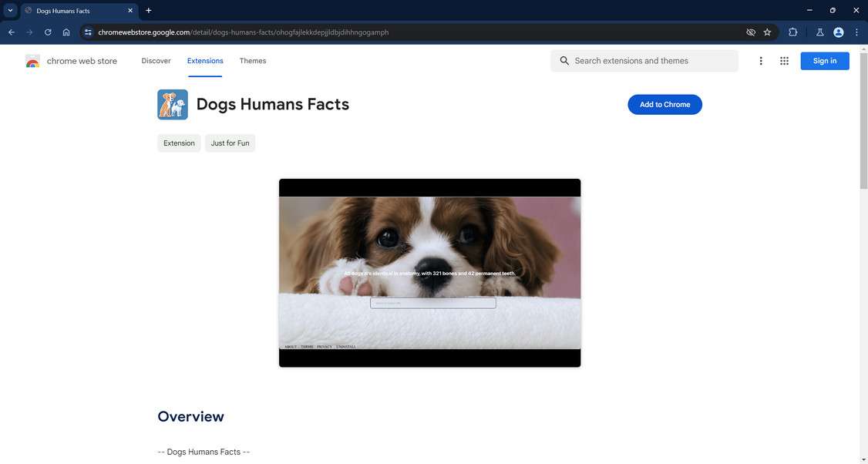
Task: Open the browser profile avatar
Action: pyautogui.click(x=838, y=32)
